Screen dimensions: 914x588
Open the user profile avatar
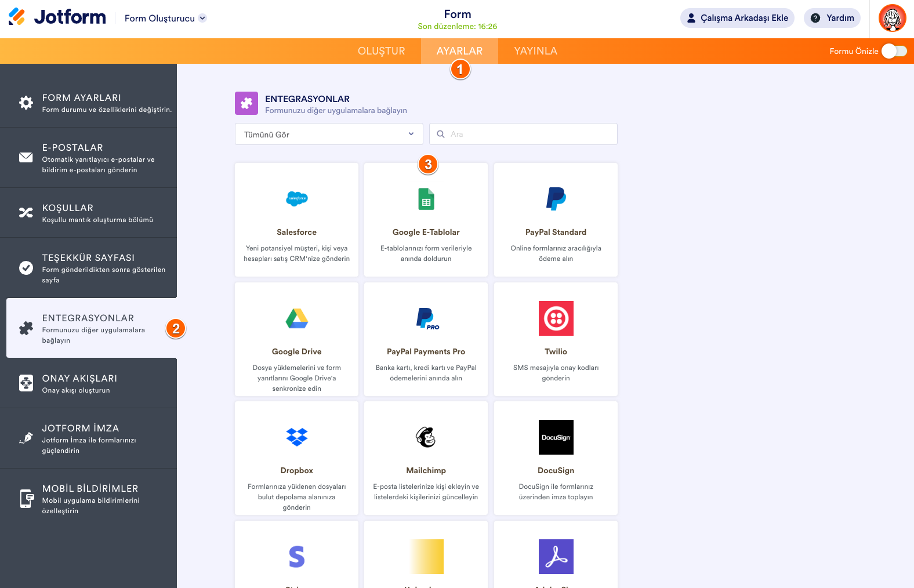893,18
